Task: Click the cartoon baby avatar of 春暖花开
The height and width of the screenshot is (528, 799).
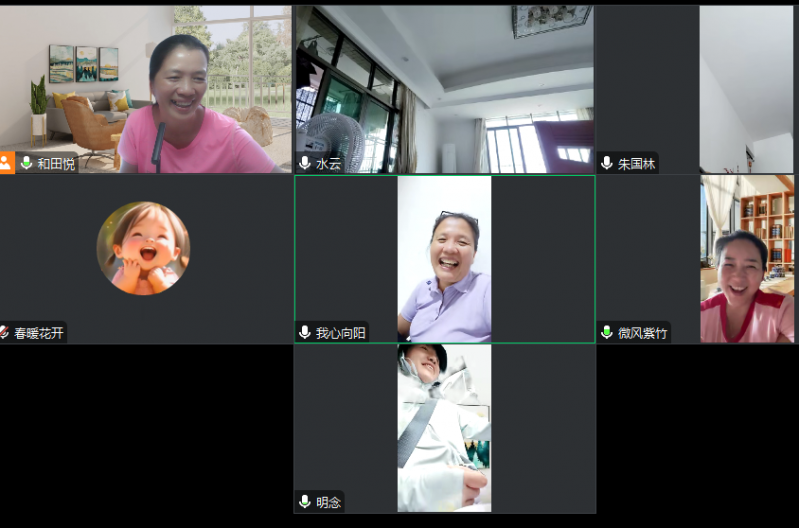Action: (x=143, y=248)
